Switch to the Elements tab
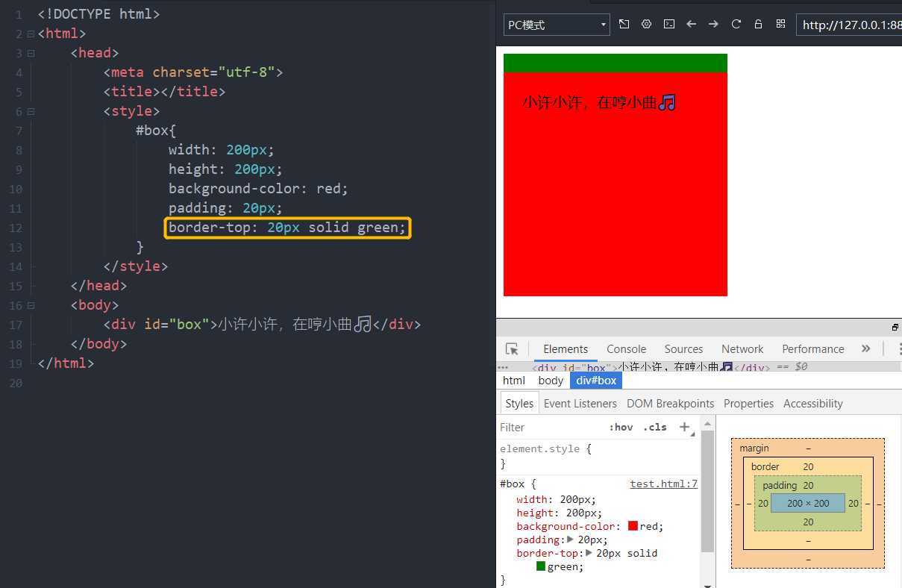Screen dimensions: 902x588 tap(566, 348)
